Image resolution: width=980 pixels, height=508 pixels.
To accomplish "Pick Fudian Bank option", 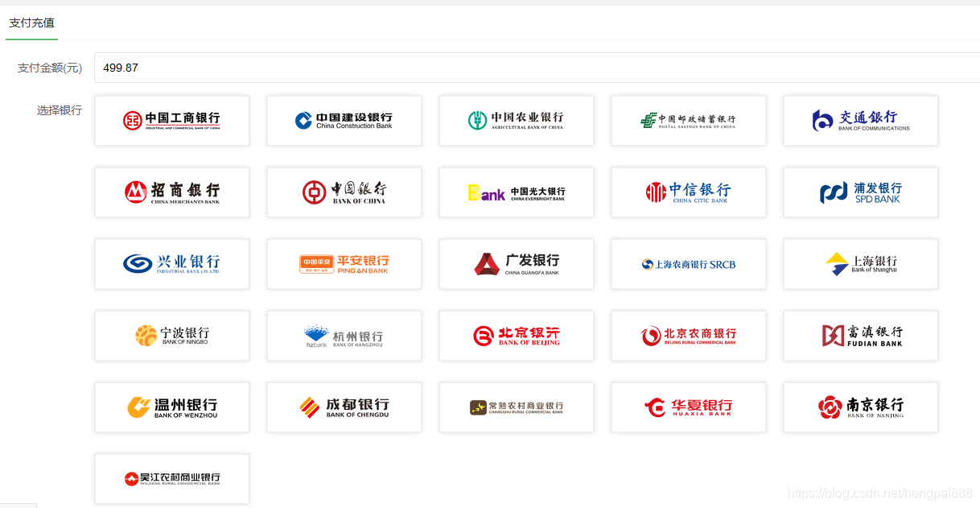I will [861, 336].
